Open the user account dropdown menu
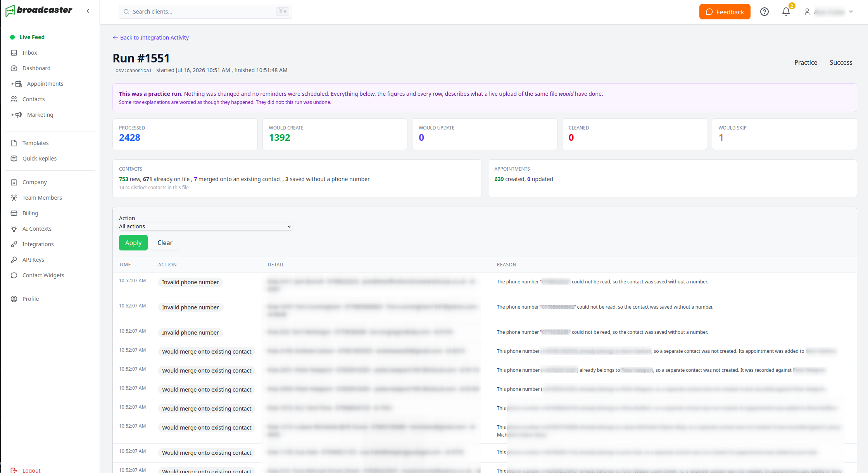Image resolution: width=868 pixels, height=473 pixels. [x=829, y=12]
